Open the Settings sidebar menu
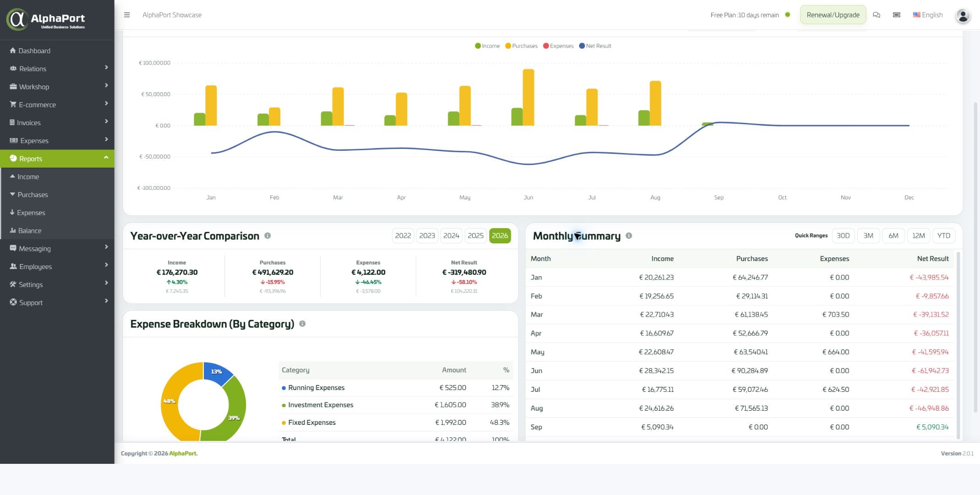 [x=57, y=285]
